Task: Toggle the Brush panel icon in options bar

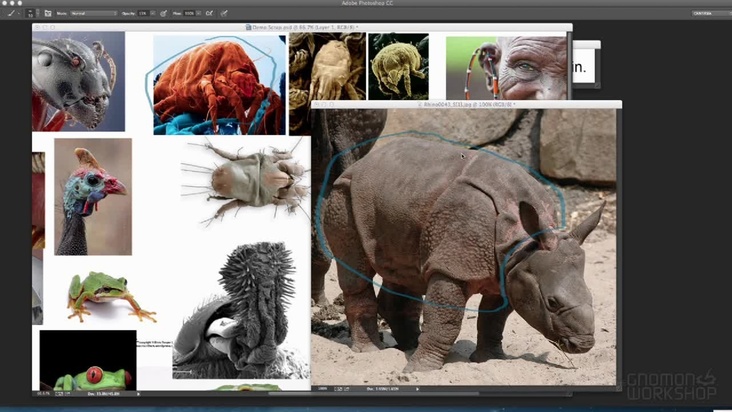Action: point(48,14)
